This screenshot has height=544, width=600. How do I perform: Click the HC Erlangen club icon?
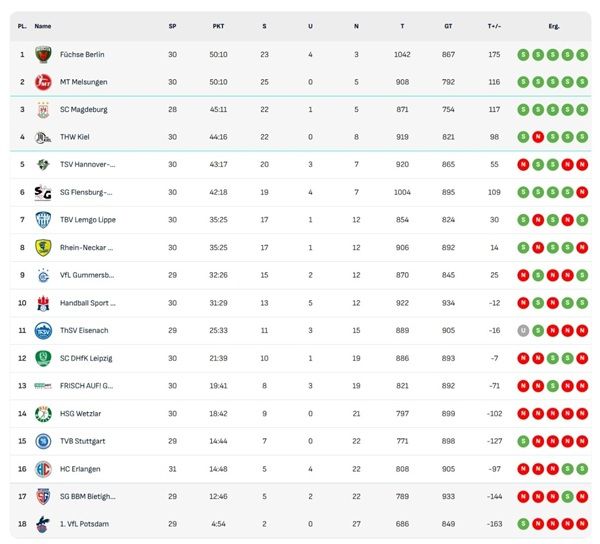(x=43, y=468)
